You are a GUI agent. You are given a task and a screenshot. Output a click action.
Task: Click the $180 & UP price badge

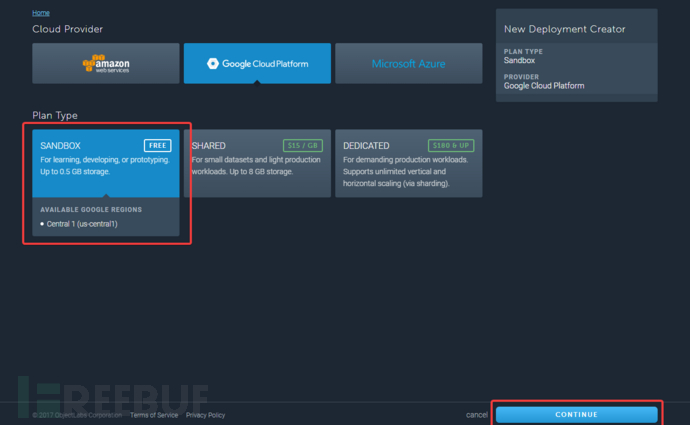451,146
